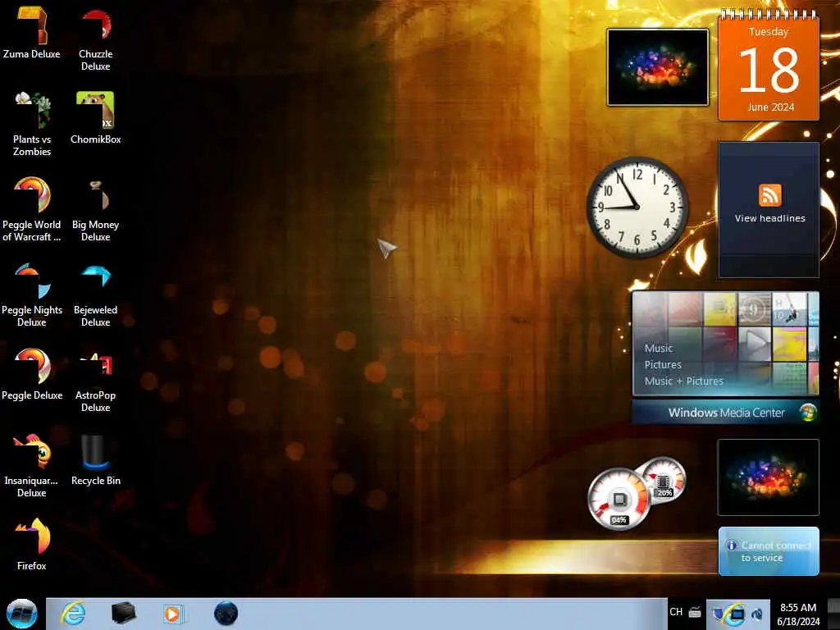Select the Bejeweled Deluxe icon
Image resolution: width=840 pixels, height=630 pixels.
click(x=95, y=294)
